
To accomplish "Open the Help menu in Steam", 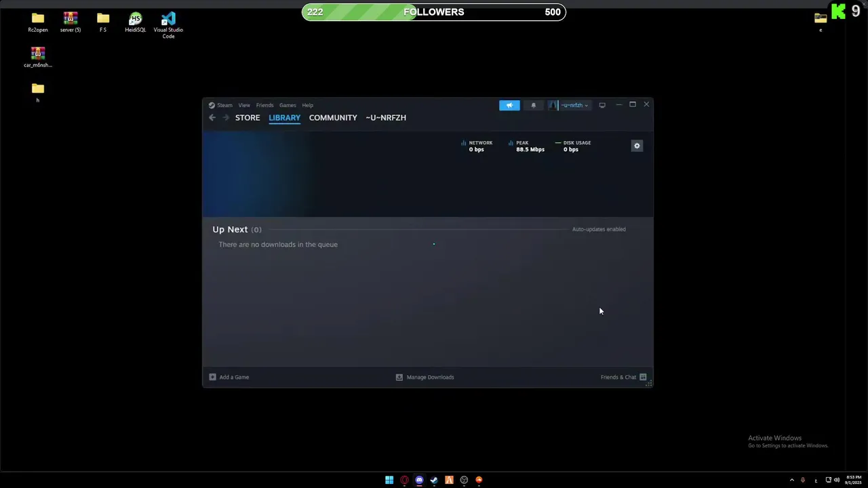I will [307, 105].
